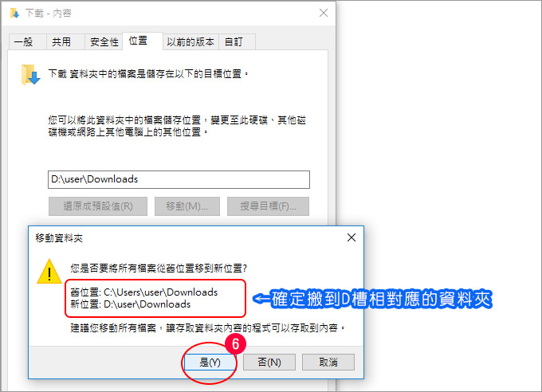This screenshot has width=542, height=392.
Task: Close the 移動資料夾 dialog
Action: [x=352, y=237]
